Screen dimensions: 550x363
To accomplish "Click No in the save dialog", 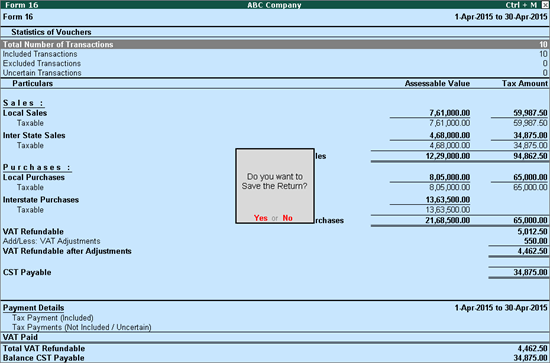I will click(x=287, y=218).
